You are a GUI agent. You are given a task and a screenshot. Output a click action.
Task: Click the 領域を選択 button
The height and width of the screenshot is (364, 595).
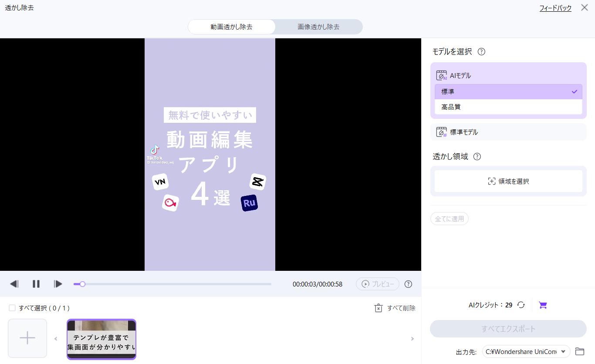[x=508, y=181]
